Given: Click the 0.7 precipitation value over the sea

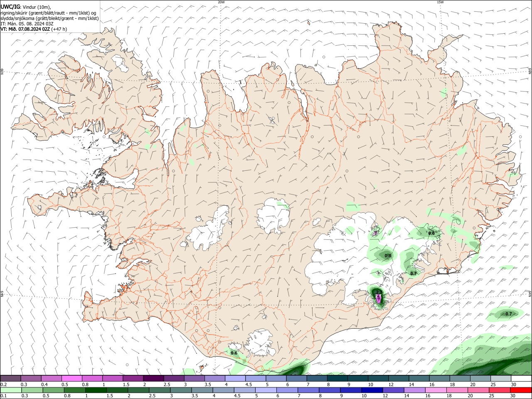Looking at the screenshot, I should 508,314.
